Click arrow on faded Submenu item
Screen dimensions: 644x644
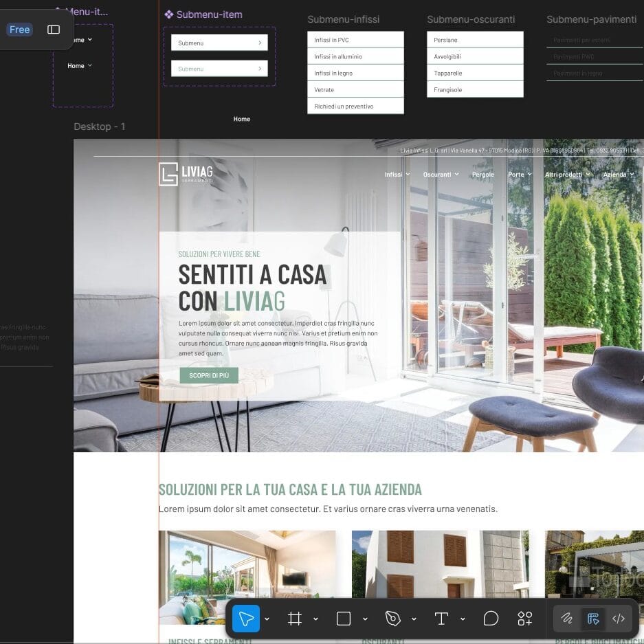coord(260,69)
